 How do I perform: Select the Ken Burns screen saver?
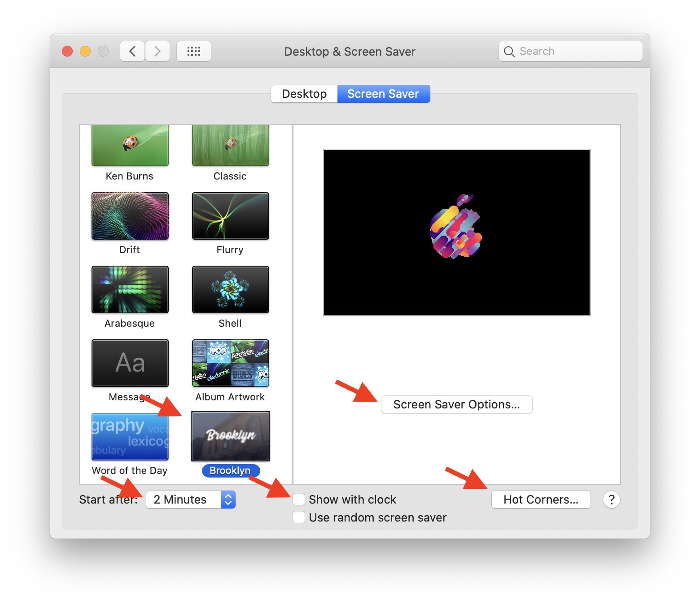(130, 145)
